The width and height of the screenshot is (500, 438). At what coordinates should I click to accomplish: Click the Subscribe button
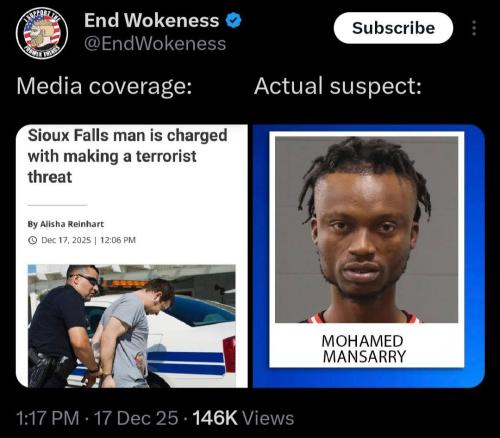[393, 28]
